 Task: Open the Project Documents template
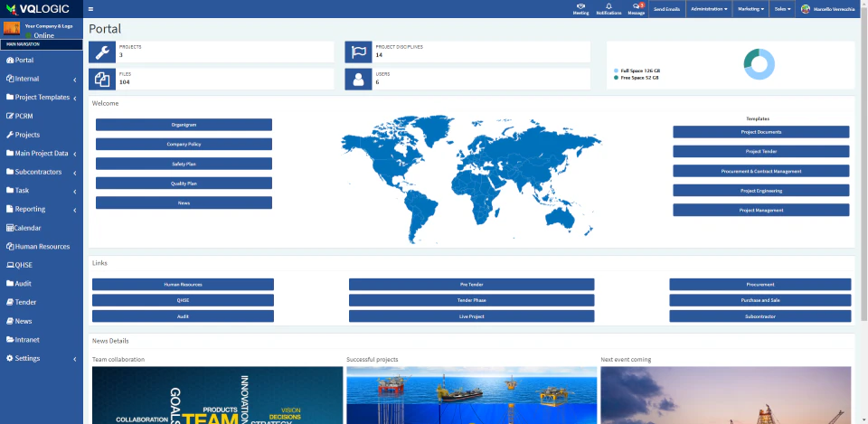[x=761, y=132]
